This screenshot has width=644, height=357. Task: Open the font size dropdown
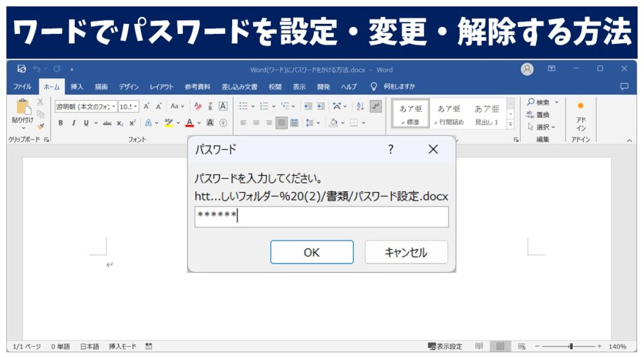tap(136, 106)
